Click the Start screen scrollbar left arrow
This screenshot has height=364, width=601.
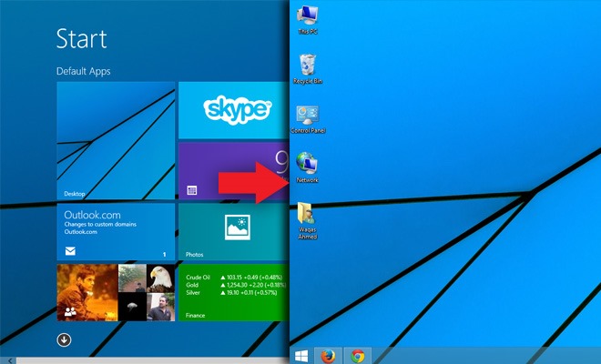tap(9, 360)
